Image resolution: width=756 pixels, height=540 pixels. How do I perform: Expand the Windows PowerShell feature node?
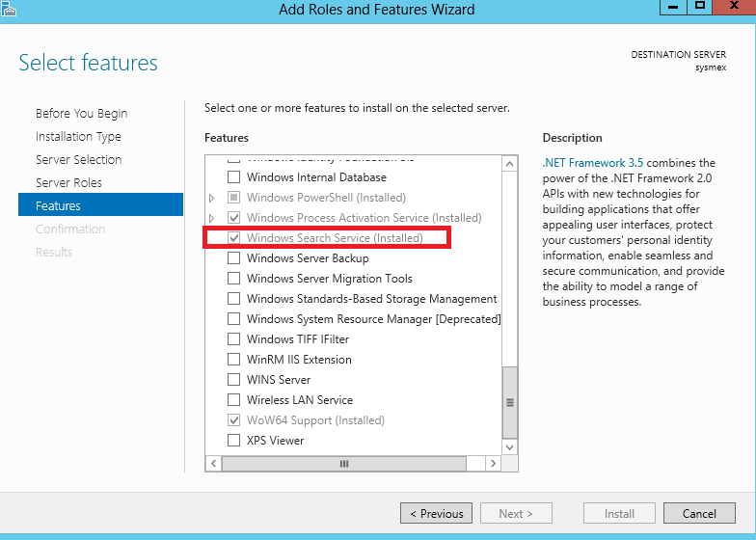[x=212, y=198]
